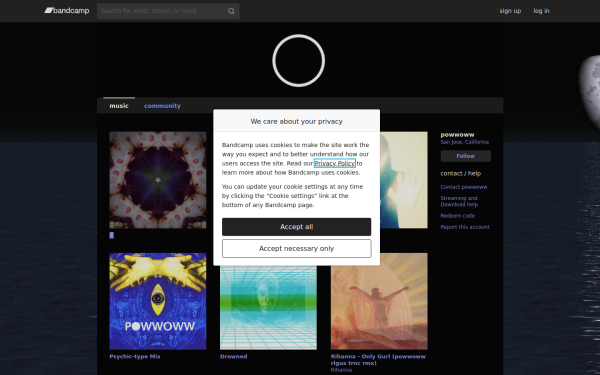The height and width of the screenshot is (375, 600).
Task: Follow the artist powwoww
Action: click(x=465, y=156)
